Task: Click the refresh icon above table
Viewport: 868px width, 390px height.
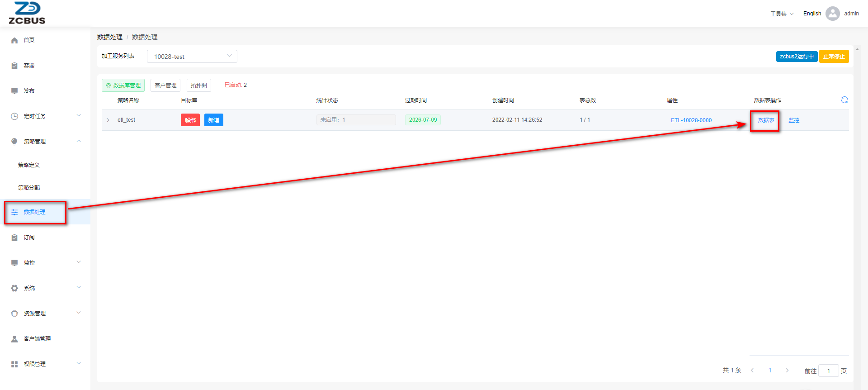Action: pos(844,100)
